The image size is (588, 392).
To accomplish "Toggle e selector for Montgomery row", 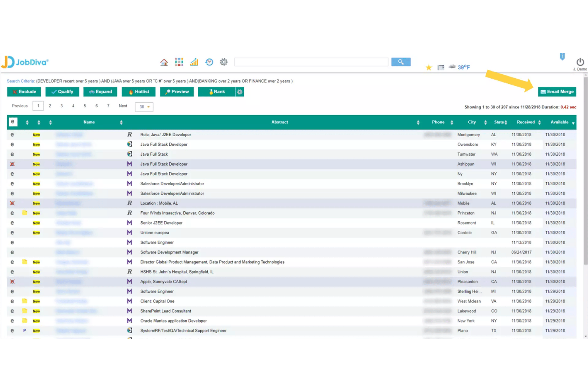I will (12, 135).
